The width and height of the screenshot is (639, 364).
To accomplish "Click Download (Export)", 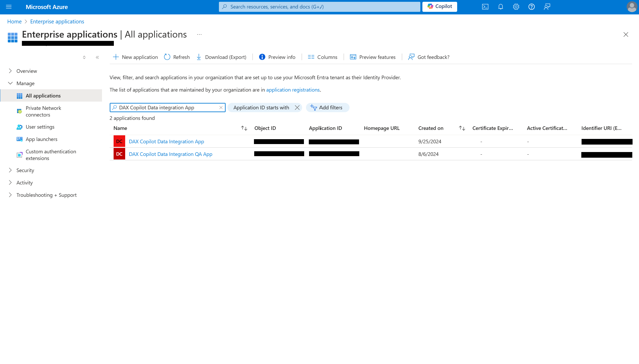I will pos(221,57).
